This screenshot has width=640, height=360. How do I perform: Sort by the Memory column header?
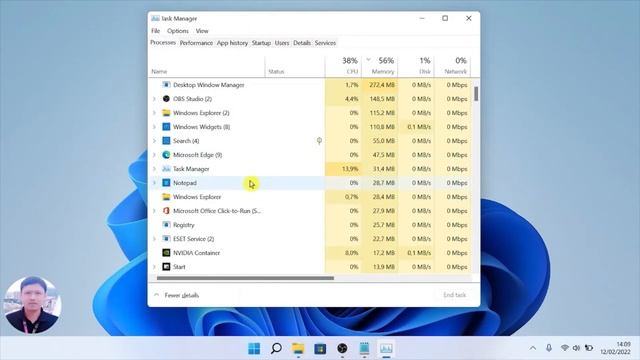(380, 66)
